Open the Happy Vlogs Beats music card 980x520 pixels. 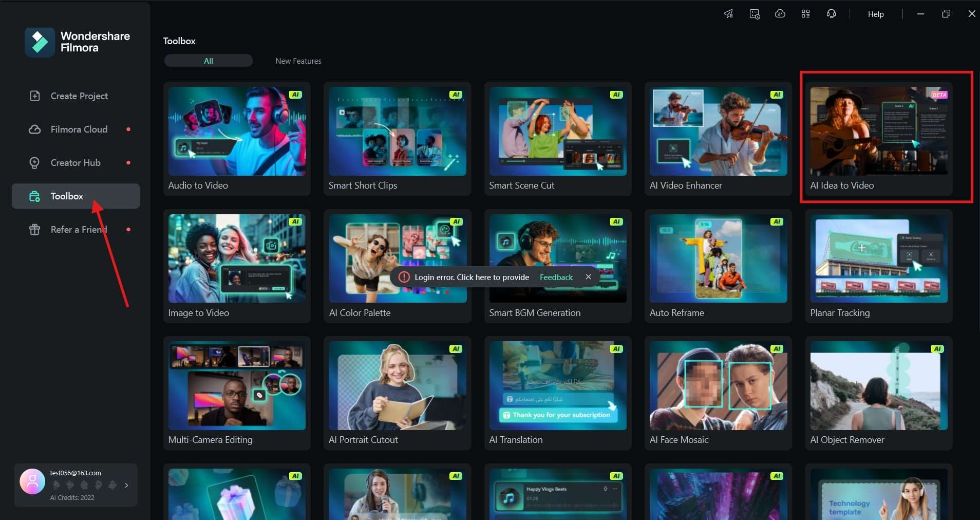coord(558,494)
